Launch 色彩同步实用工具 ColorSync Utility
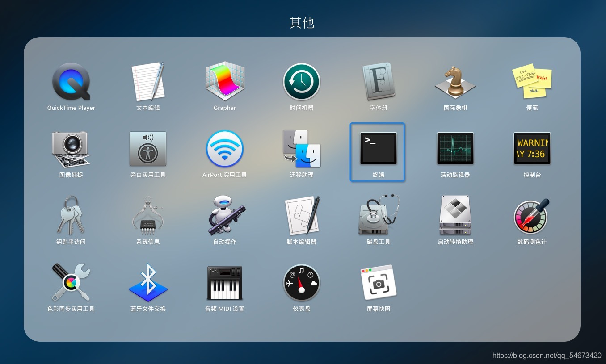 (71, 283)
